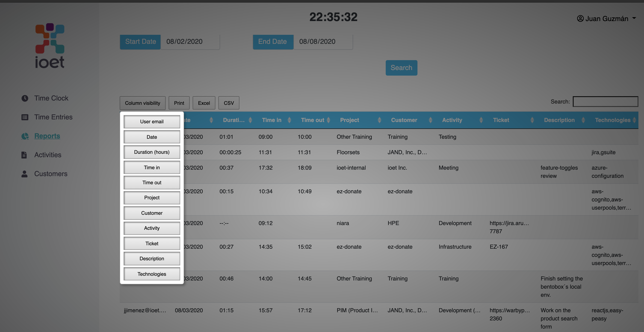Click the Time Entries list icon
This screenshot has height=332, width=644.
(x=25, y=117)
